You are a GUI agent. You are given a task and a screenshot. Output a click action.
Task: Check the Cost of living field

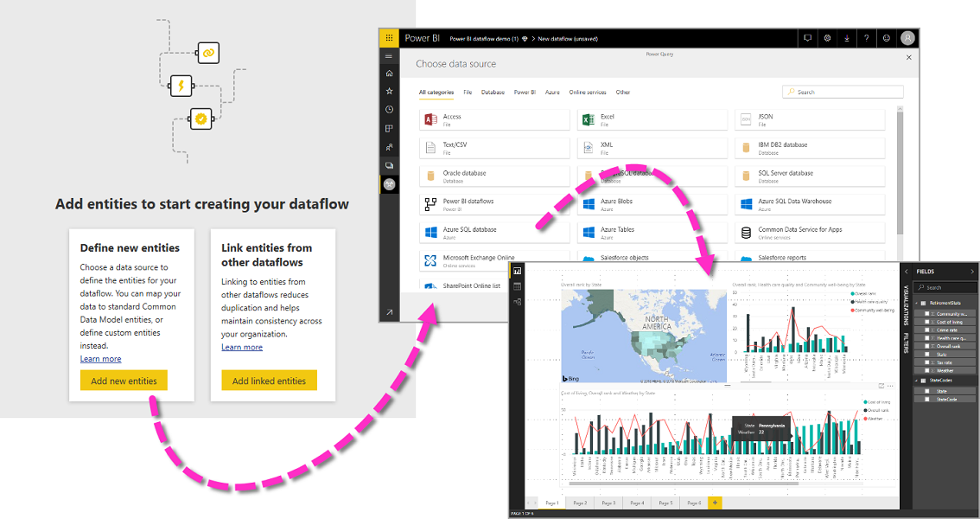927,322
